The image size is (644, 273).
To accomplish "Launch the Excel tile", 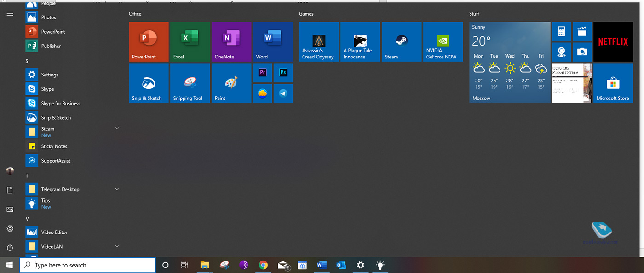I will click(190, 41).
